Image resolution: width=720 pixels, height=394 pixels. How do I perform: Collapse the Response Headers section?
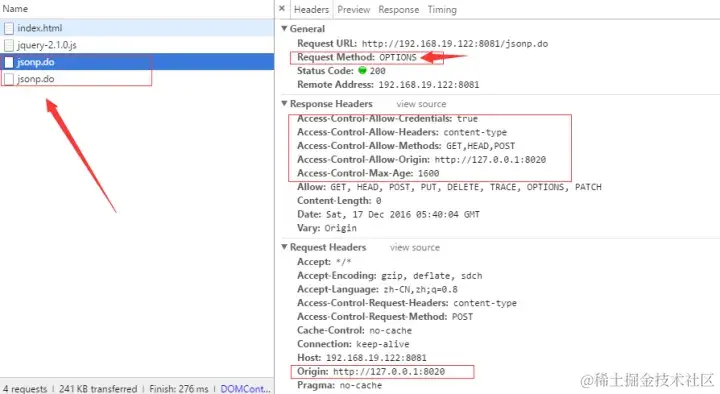pos(284,104)
